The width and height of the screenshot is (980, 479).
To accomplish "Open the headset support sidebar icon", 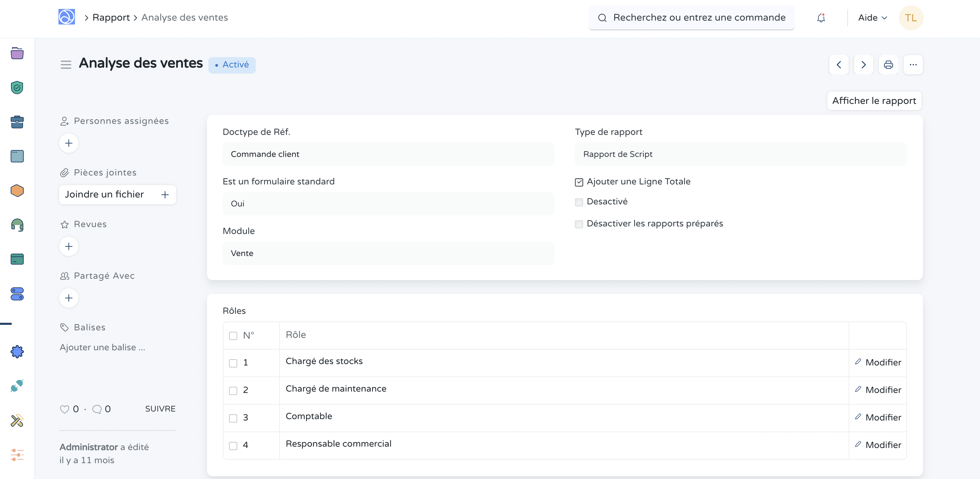I will pyautogui.click(x=17, y=225).
